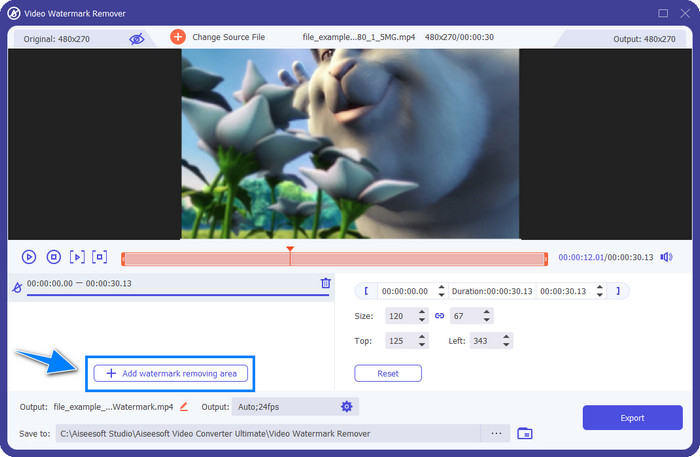The height and width of the screenshot is (457, 700).
Task: Click the Save to path field
Action: [268, 433]
